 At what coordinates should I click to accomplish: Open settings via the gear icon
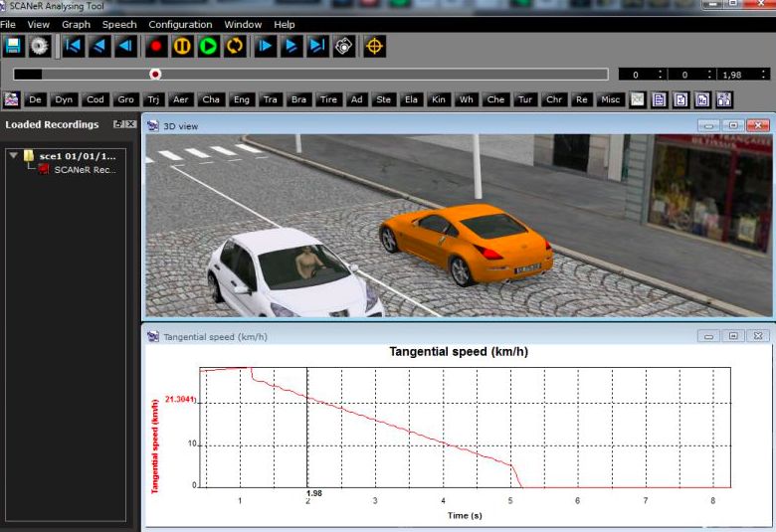[39, 46]
